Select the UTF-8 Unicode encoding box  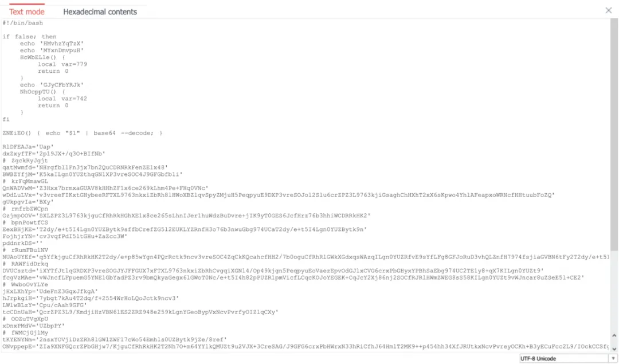564,358
